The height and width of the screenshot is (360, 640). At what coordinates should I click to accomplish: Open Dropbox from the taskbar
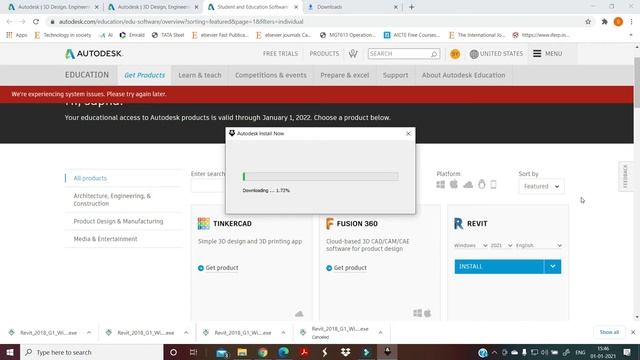tap(345, 352)
